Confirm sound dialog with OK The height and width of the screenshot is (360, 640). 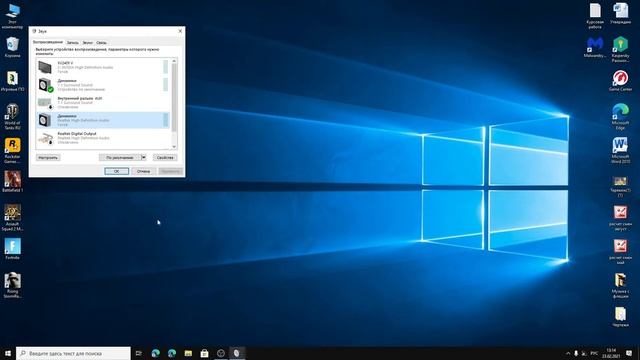pyautogui.click(x=116, y=171)
